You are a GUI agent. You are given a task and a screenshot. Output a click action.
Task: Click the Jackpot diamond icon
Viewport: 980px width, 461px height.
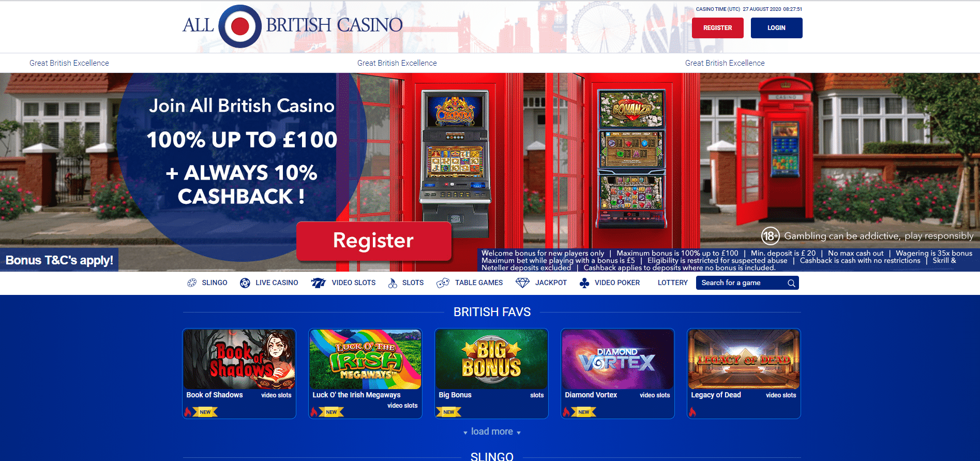(522, 282)
